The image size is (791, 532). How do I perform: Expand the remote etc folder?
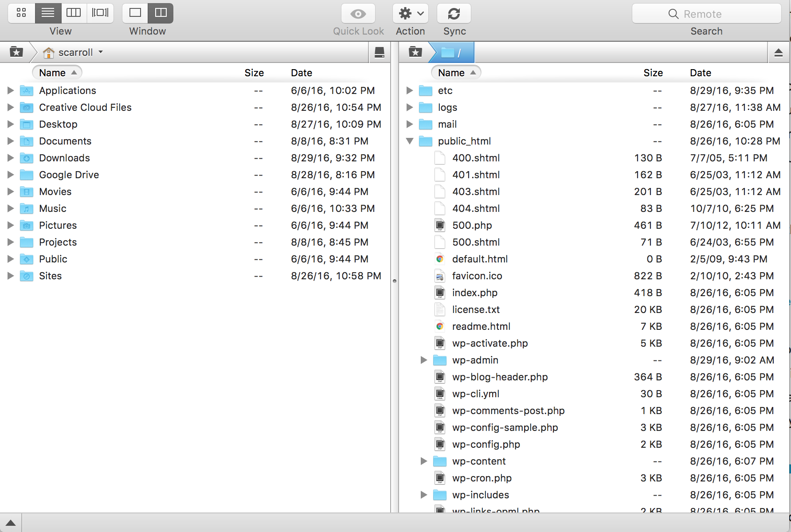coord(410,90)
